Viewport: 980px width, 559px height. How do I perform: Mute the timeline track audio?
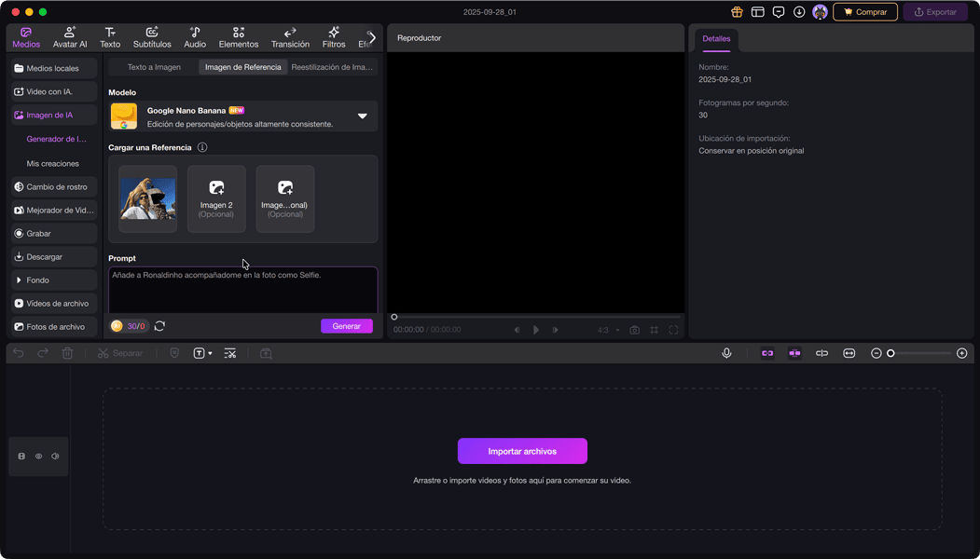55,457
